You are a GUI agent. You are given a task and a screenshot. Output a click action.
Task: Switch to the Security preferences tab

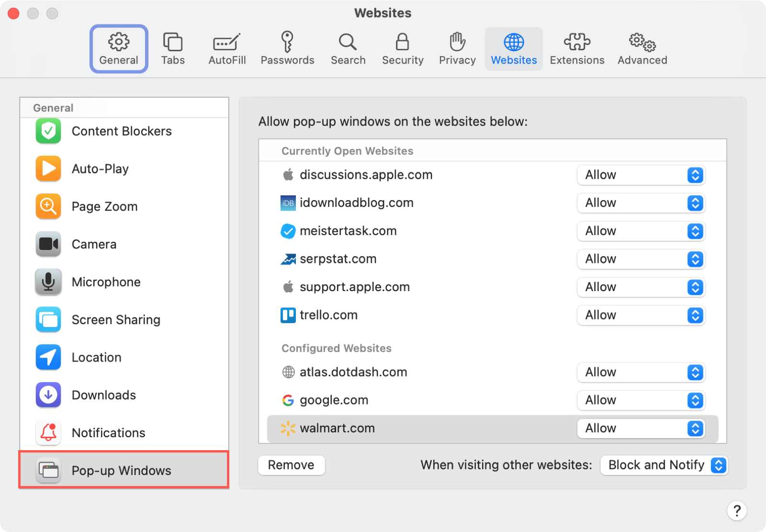403,49
